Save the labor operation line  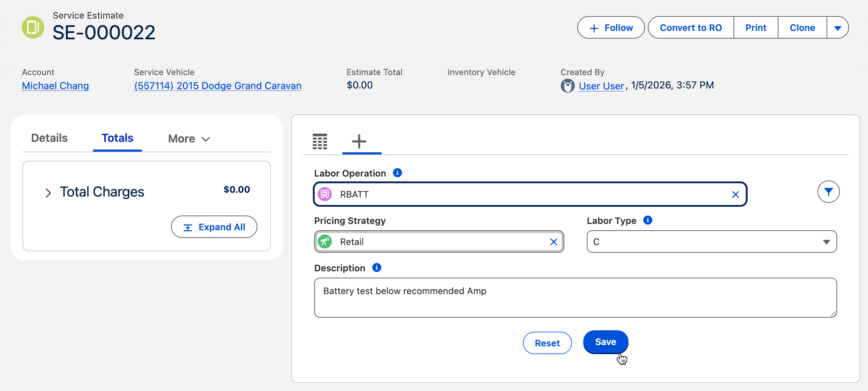click(606, 342)
